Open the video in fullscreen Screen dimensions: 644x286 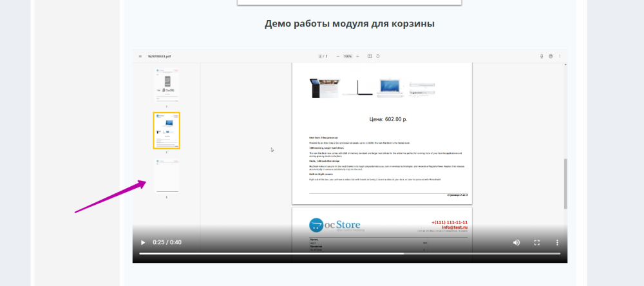tap(537, 242)
